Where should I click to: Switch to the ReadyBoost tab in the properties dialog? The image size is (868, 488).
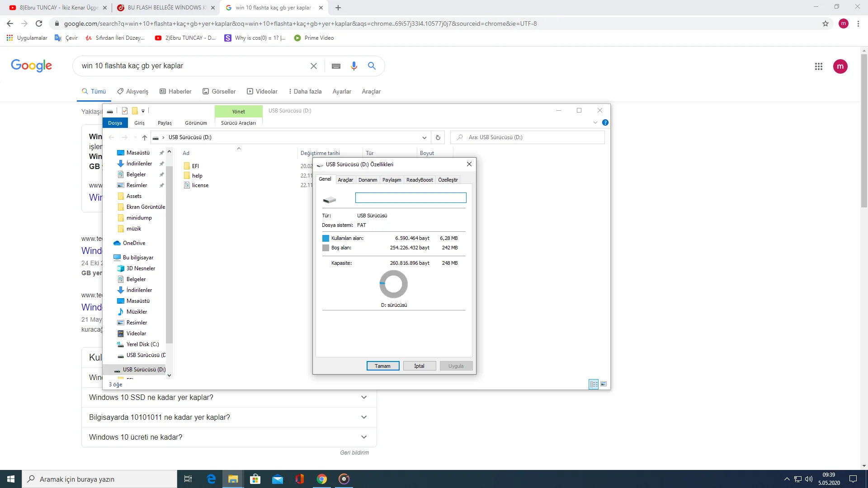pyautogui.click(x=419, y=180)
